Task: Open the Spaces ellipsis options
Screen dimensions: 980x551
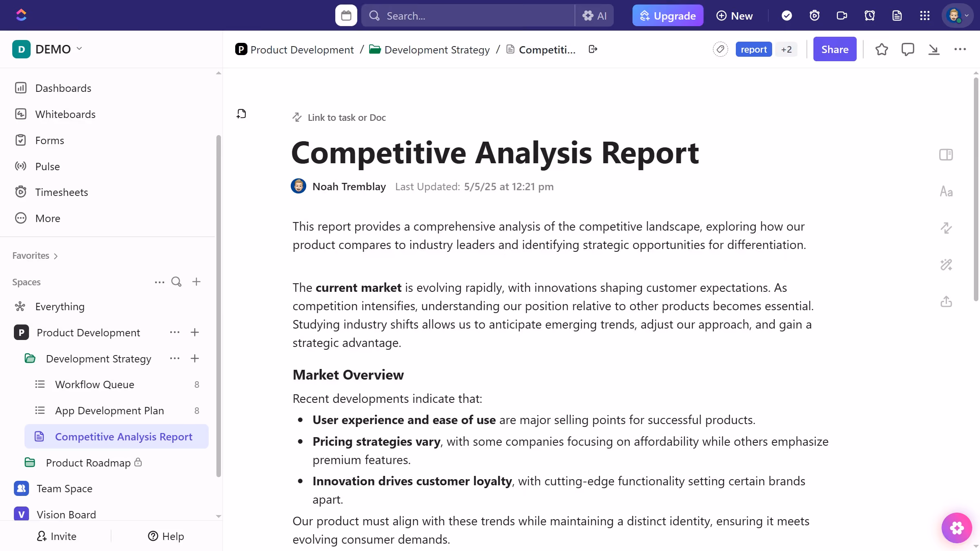Action: (x=159, y=282)
